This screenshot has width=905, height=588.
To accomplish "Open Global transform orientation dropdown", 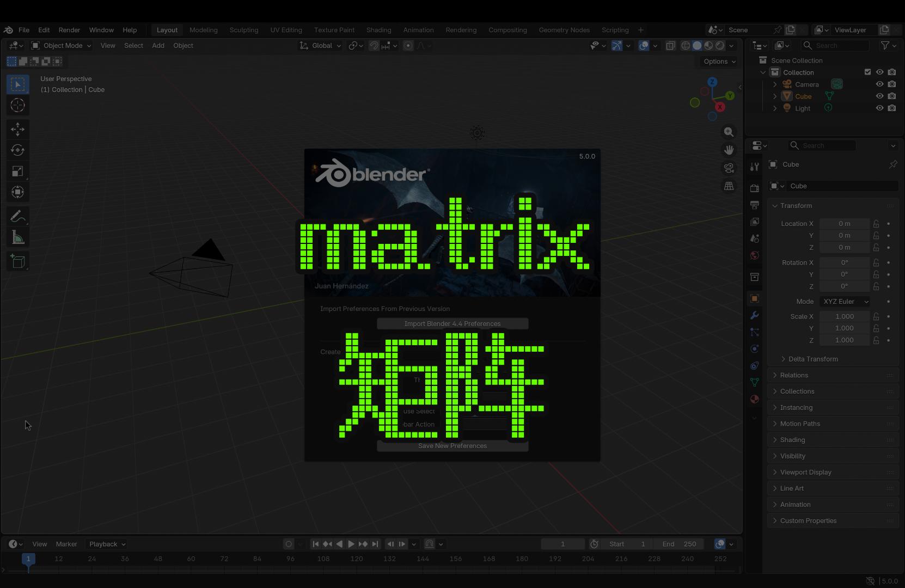I will point(320,46).
